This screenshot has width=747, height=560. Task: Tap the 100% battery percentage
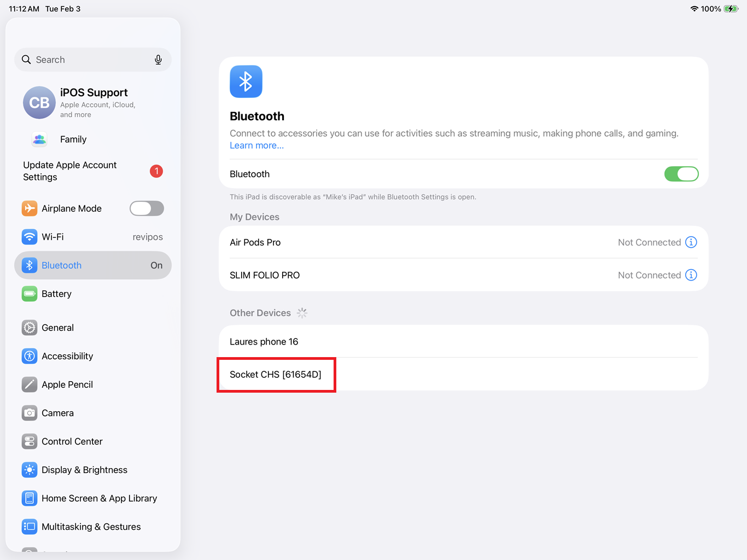tap(711, 9)
